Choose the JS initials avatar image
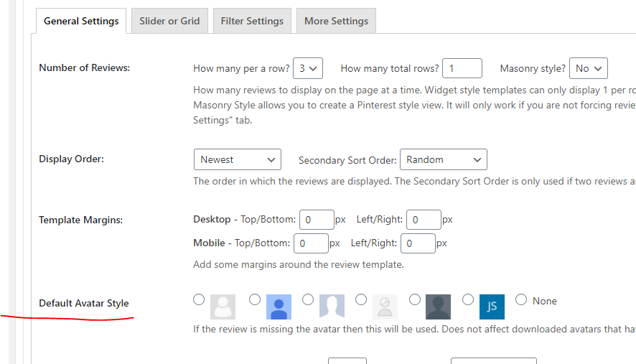 point(492,307)
